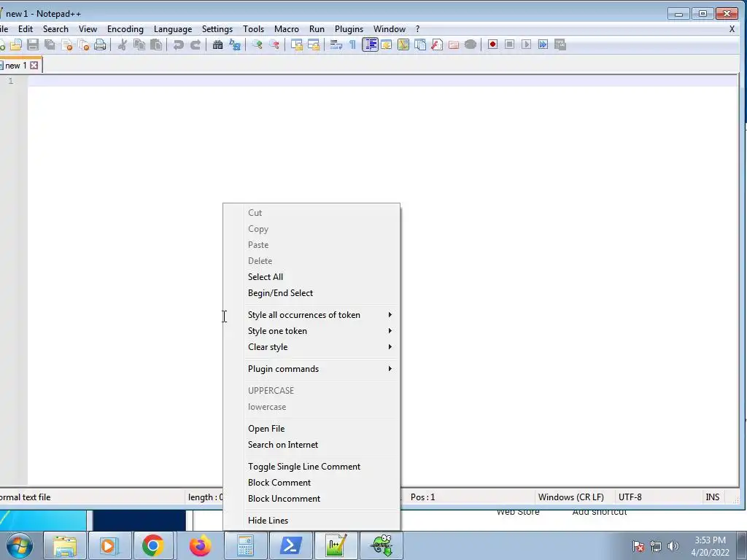747x560 pixels.
Task: Click the Zoom Out toolbar icon
Action: (x=274, y=44)
